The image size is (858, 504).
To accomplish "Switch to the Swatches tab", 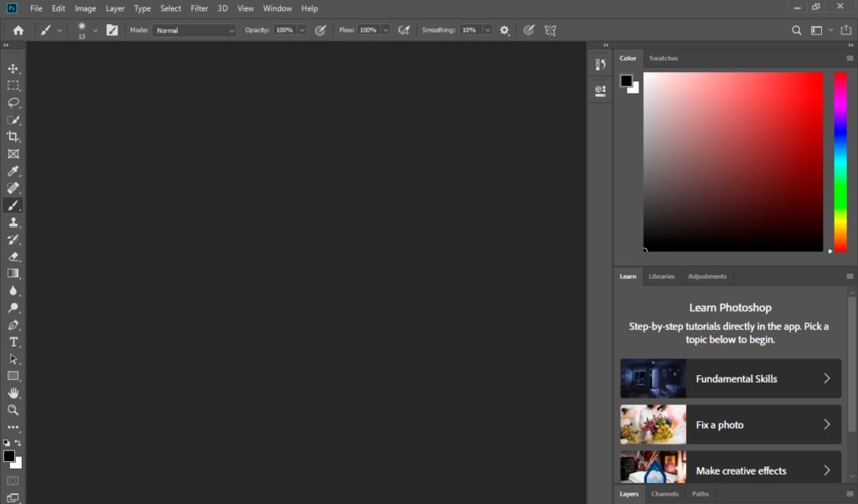I will (x=664, y=58).
